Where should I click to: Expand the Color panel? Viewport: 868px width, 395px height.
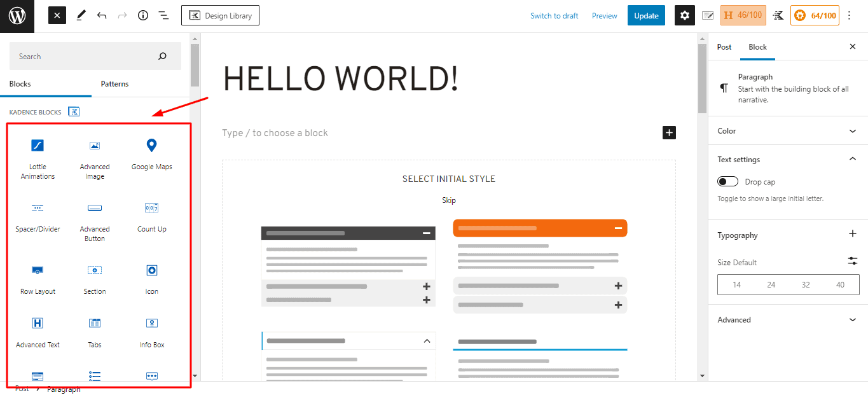(788, 131)
